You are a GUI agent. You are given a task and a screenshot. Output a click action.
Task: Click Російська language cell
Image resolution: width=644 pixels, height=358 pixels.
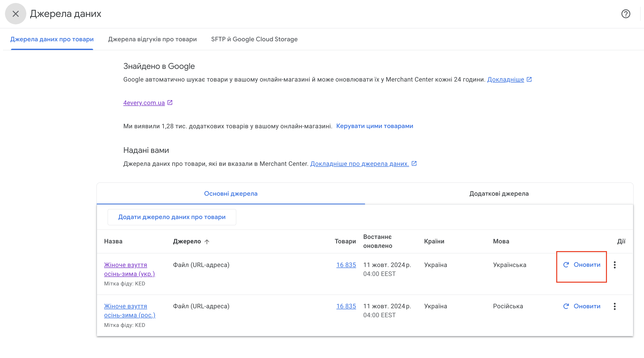point(508,307)
